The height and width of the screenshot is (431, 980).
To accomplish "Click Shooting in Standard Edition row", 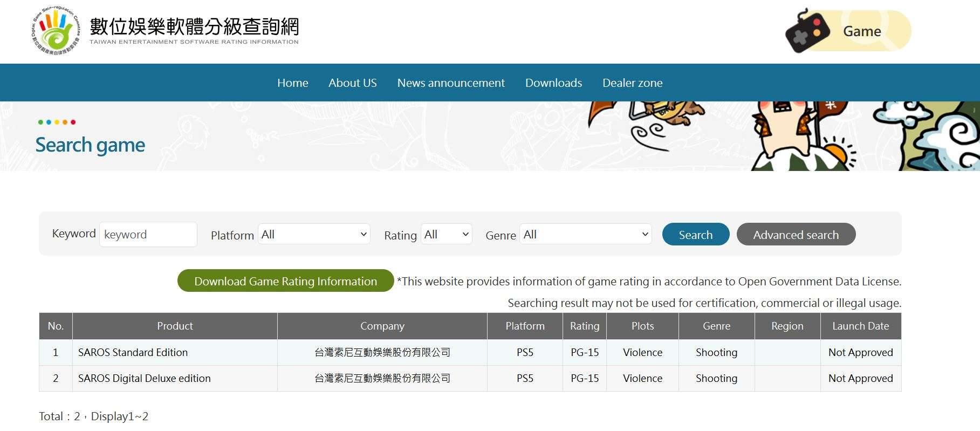I will [x=716, y=352].
